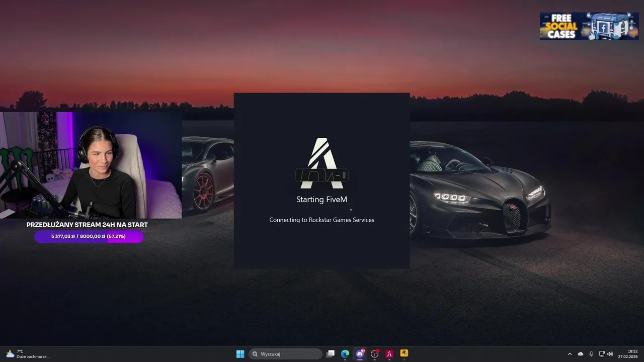The height and width of the screenshot is (362, 644).
Task: Open the Windows Start menu
Action: 240,354
